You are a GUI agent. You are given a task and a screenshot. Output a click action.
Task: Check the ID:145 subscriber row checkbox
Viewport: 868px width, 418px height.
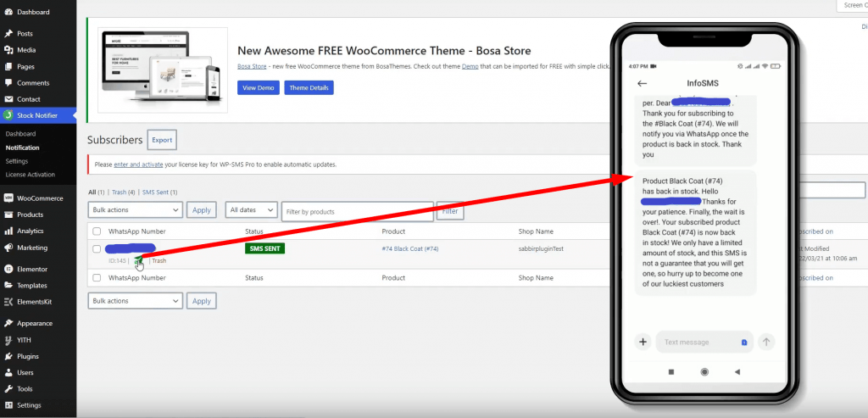[x=97, y=249]
